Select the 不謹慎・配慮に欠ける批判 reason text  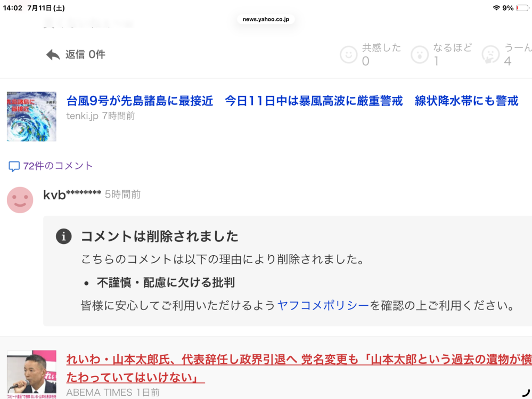(166, 282)
